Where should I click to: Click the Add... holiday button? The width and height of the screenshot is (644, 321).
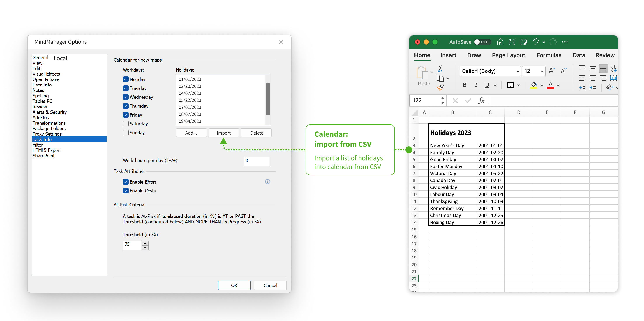[x=191, y=133]
